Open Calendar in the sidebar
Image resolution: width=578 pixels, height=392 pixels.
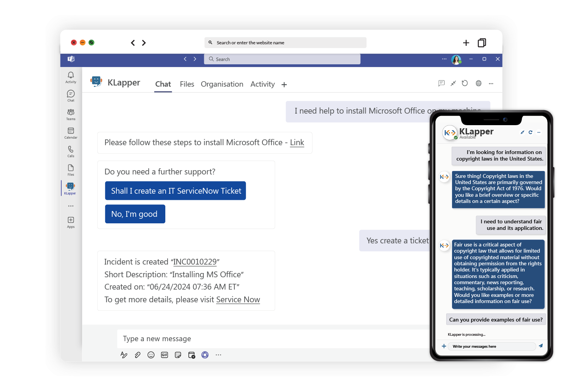pyautogui.click(x=71, y=133)
